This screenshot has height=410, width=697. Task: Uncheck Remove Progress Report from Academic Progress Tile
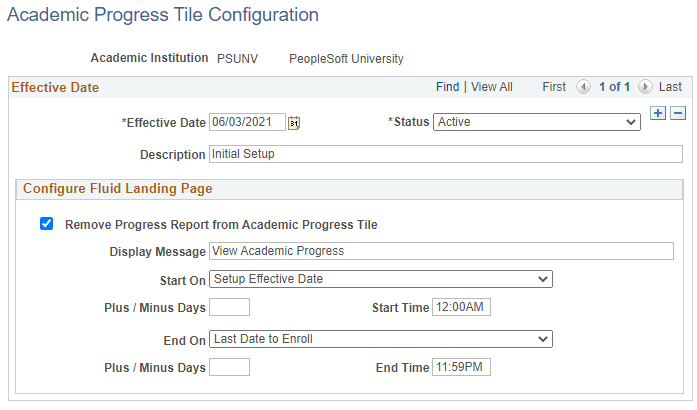pos(47,224)
